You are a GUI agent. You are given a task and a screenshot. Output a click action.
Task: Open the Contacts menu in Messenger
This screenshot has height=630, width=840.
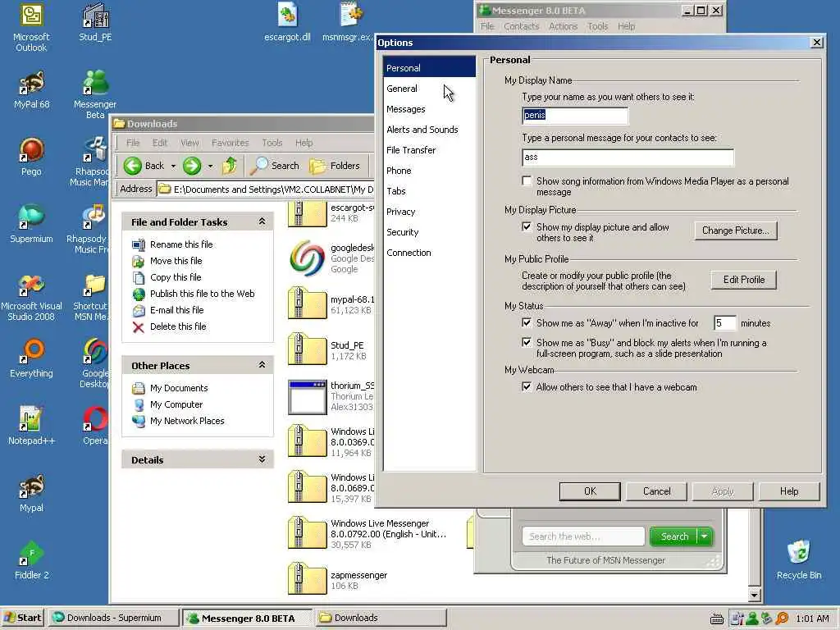(521, 26)
